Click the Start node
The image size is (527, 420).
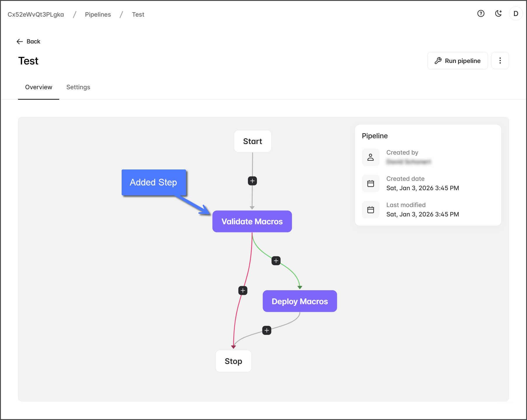253,141
